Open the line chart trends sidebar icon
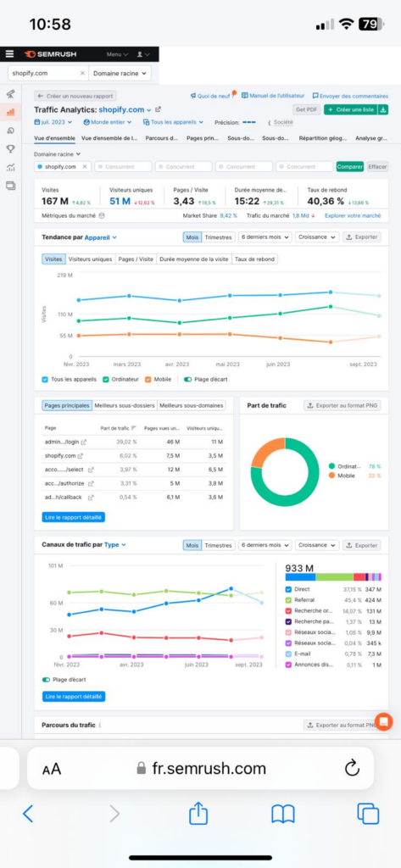 [x=10, y=167]
